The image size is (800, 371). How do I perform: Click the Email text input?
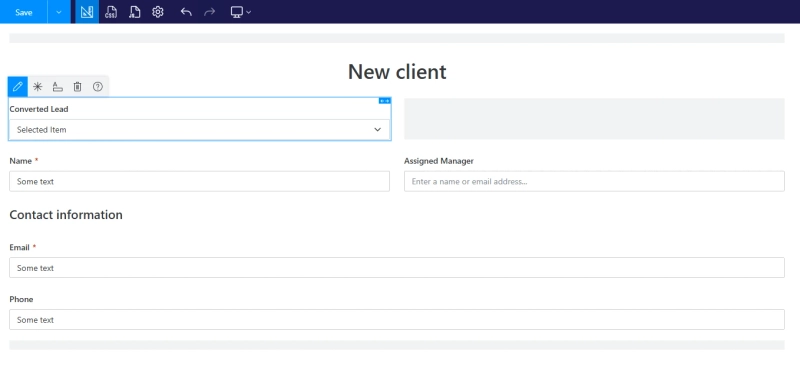[397, 267]
